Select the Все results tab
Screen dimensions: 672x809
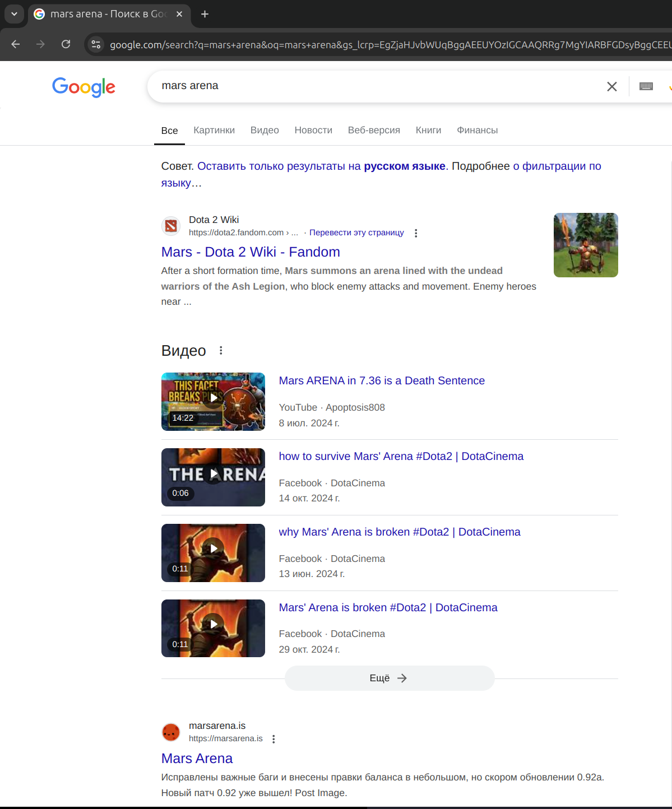coord(170,131)
